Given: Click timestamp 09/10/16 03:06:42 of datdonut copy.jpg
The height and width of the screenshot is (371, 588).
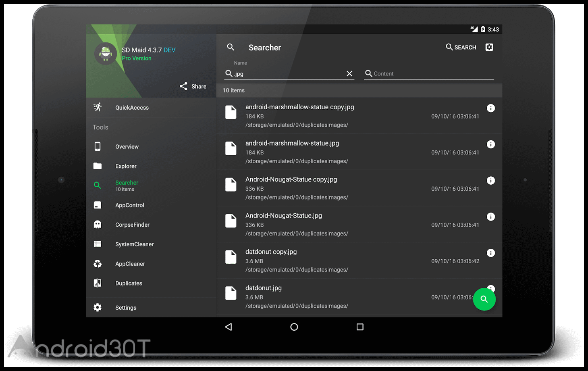Looking at the screenshot, I should pos(455,261).
